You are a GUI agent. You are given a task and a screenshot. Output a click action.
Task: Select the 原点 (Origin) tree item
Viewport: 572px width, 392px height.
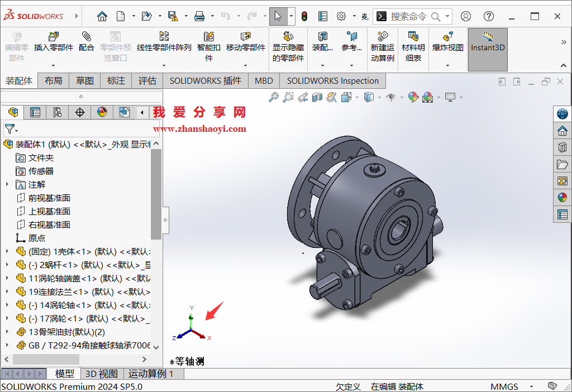pyautogui.click(x=36, y=238)
